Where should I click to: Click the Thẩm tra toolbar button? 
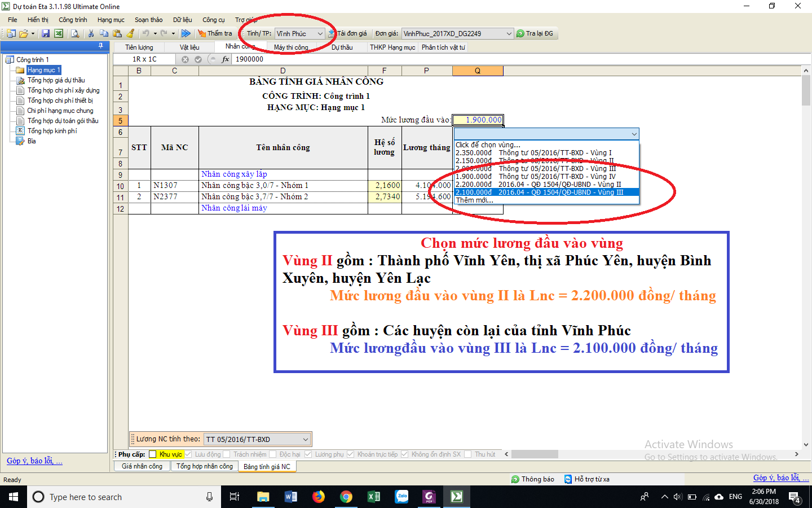[x=215, y=34]
